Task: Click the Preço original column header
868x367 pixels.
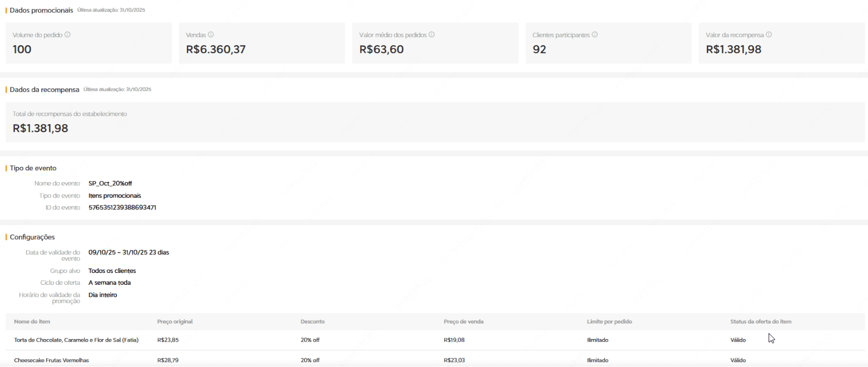Action: (x=175, y=321)
